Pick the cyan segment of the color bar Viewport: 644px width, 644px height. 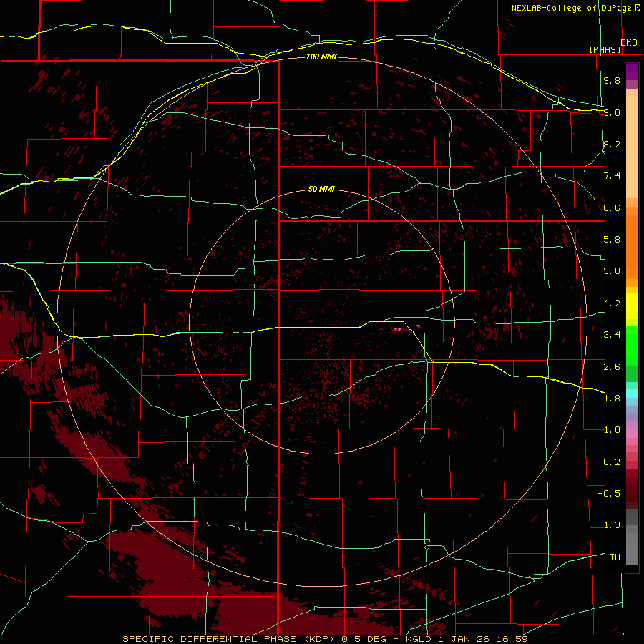coord(632,394)
